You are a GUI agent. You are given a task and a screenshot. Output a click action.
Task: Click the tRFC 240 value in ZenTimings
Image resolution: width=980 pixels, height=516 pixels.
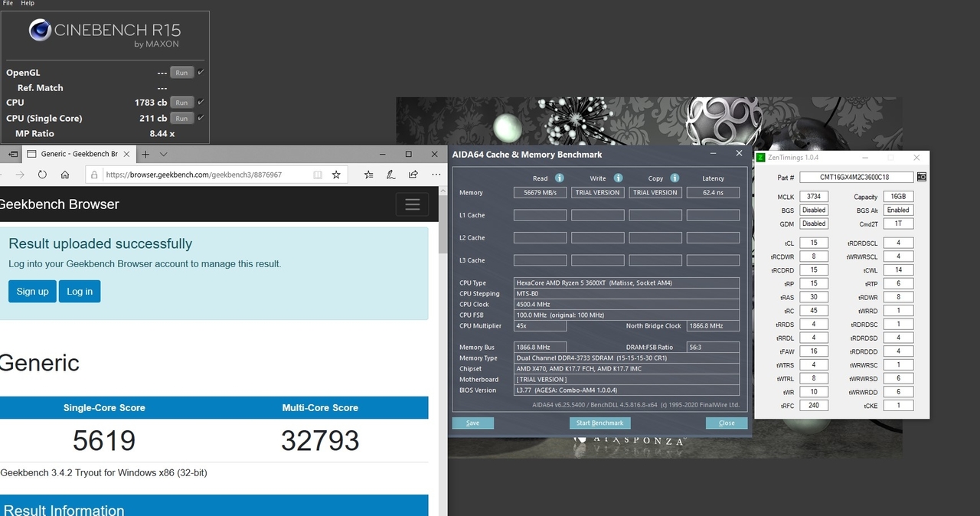coord(814,405)
